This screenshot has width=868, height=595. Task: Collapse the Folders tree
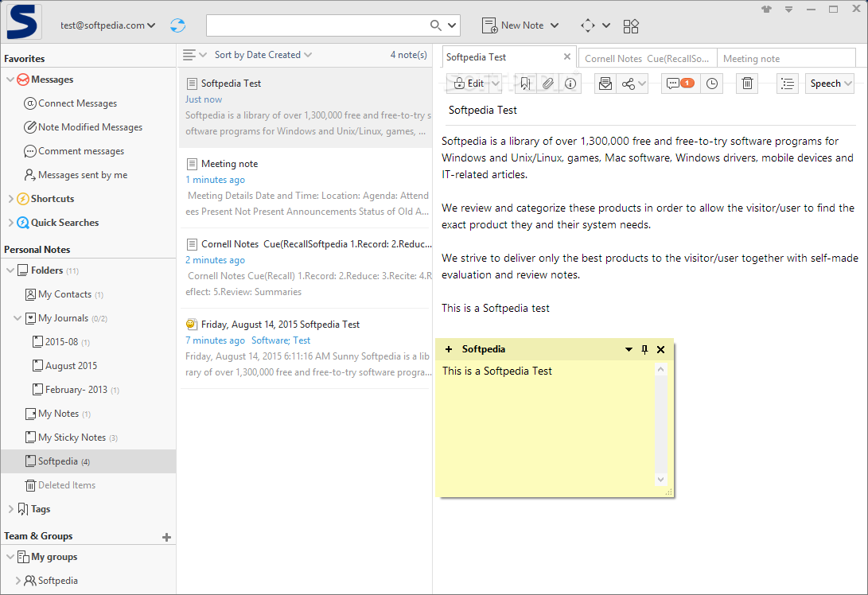click(x=10, y=270)
